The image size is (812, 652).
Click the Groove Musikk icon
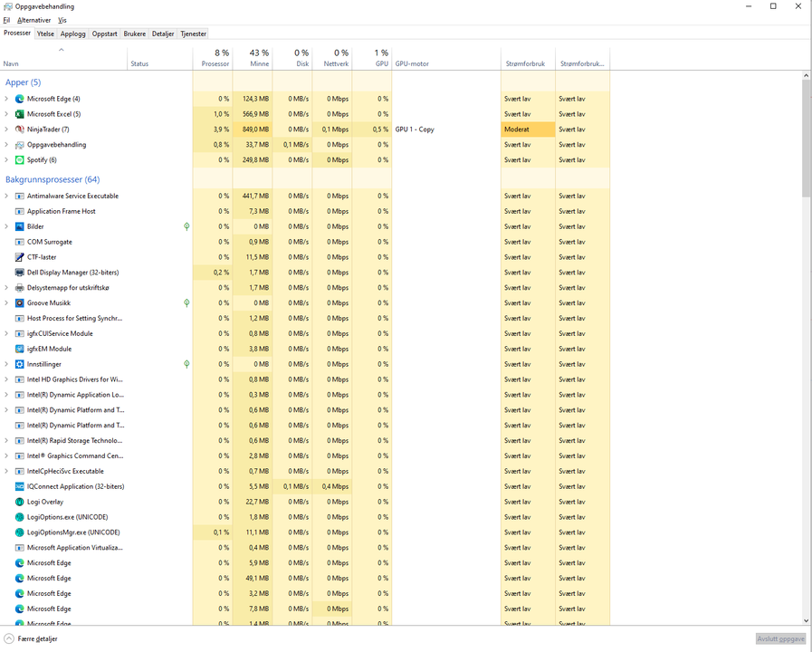click(x=20, y=303)
